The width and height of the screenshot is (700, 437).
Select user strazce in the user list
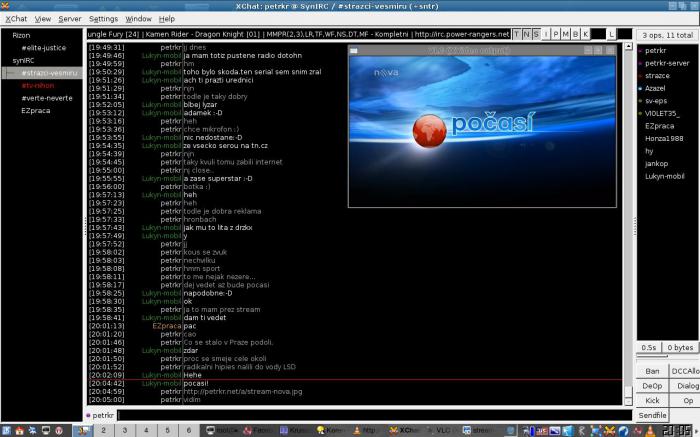click(x=657, y=76)
